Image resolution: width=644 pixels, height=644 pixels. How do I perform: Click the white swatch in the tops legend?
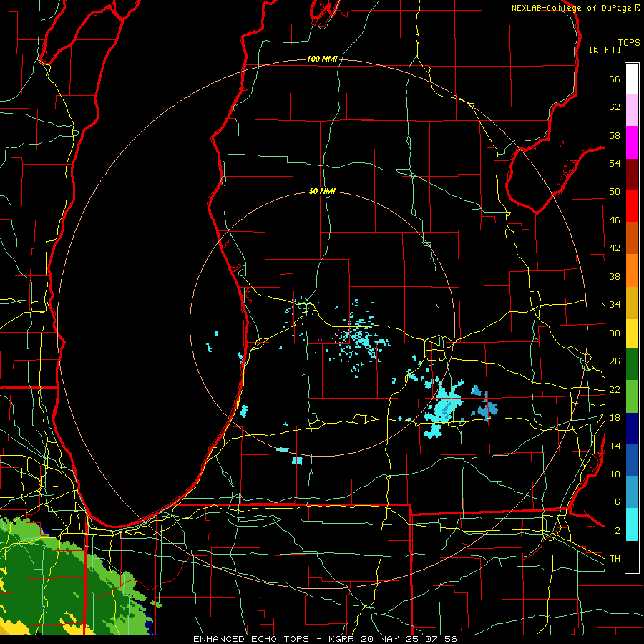(x=632, y=79)
